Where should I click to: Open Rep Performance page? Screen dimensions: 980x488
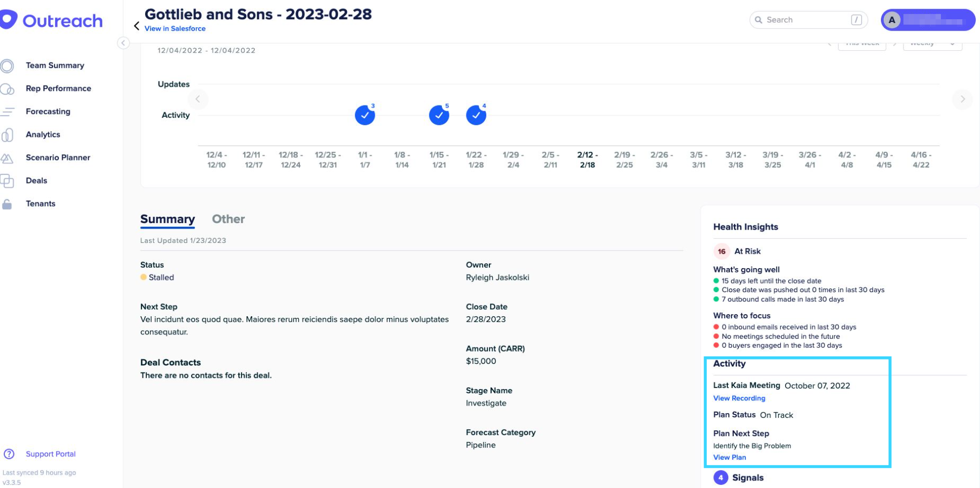point(58,88)
